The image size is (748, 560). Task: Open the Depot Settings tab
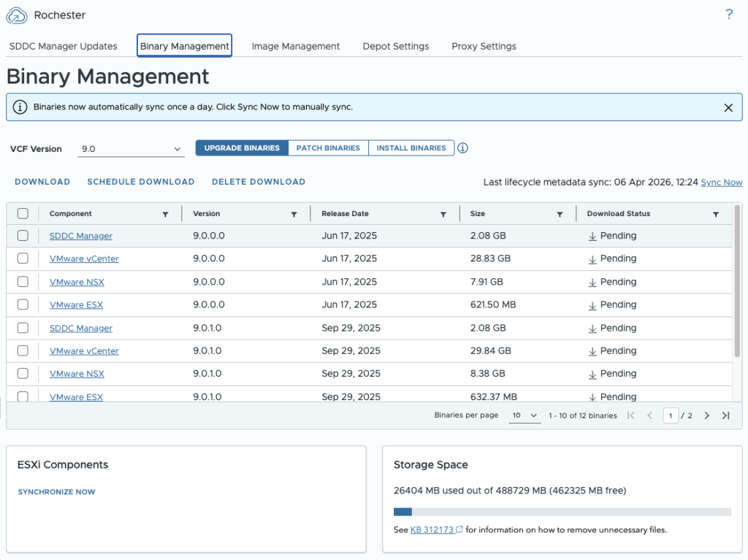tap(395, 46)
